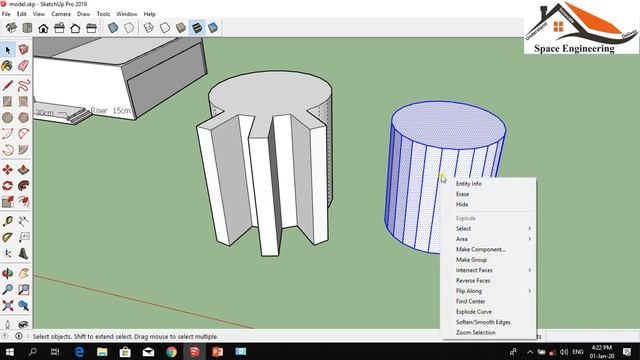This screenshot has width=640, height=360.
Task: Enable Wireframe face style
Action: (149, 28)
